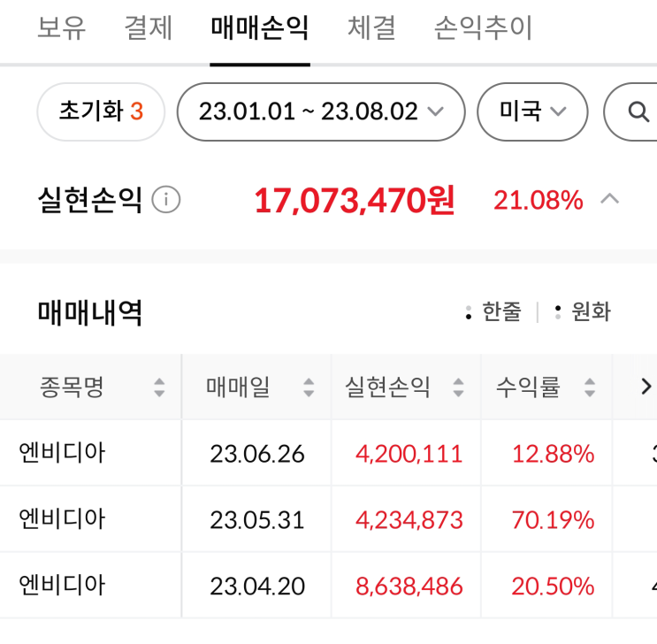Switch to the 보유 tab
This screenshot has width=657, height=644.
62,29
